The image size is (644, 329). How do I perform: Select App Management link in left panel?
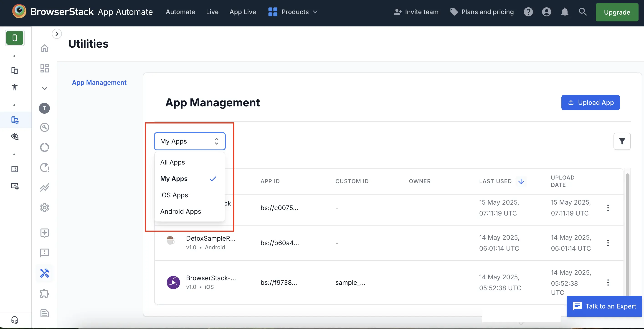(99, 82)
